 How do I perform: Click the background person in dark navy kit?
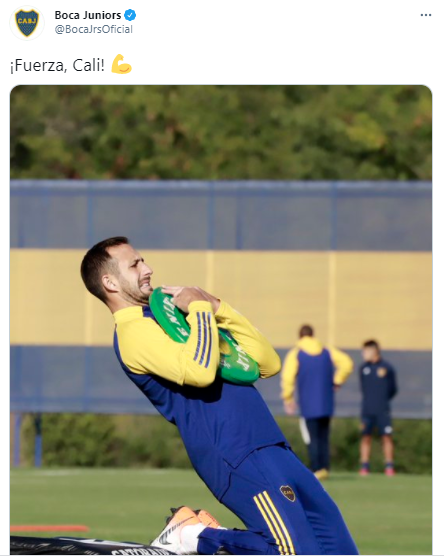coord(377,407)
